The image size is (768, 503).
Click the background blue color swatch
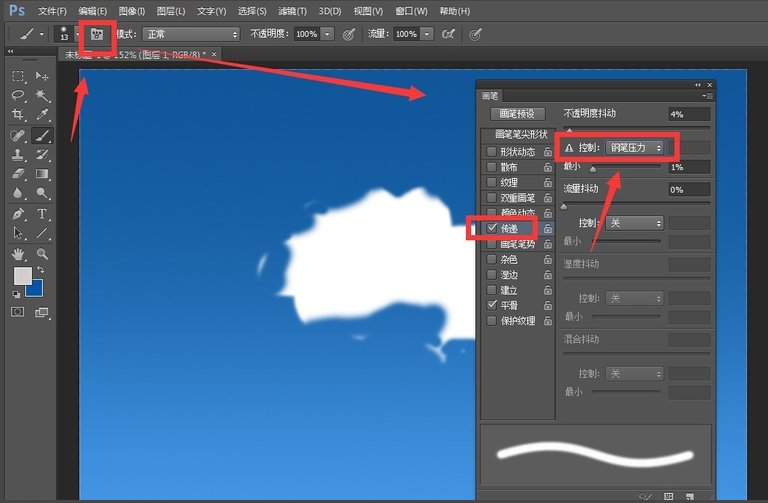tap(35, 289)
